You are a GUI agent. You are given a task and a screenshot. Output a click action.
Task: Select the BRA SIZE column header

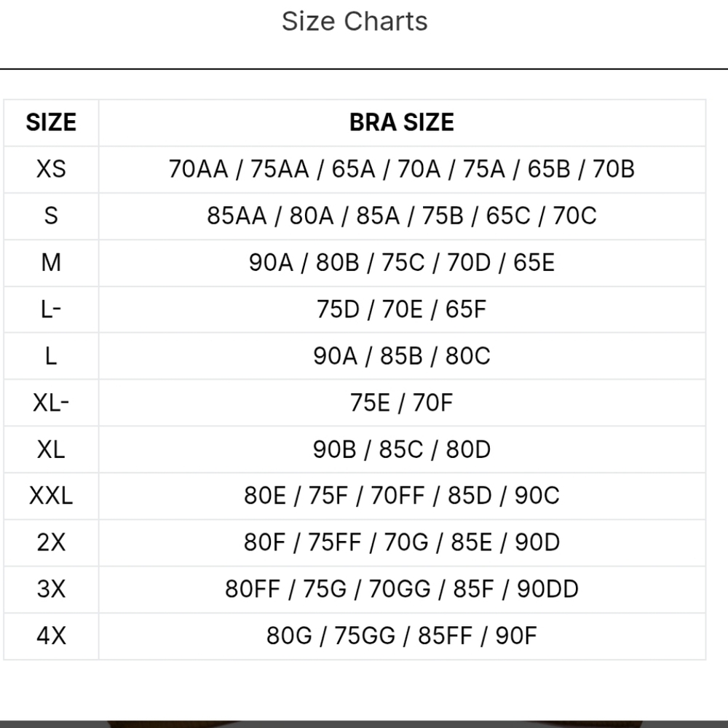click(x=402, y=122)
